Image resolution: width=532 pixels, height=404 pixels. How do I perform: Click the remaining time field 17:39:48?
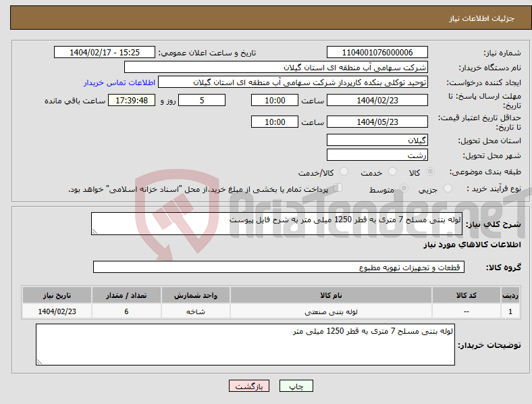pos(132,100)
